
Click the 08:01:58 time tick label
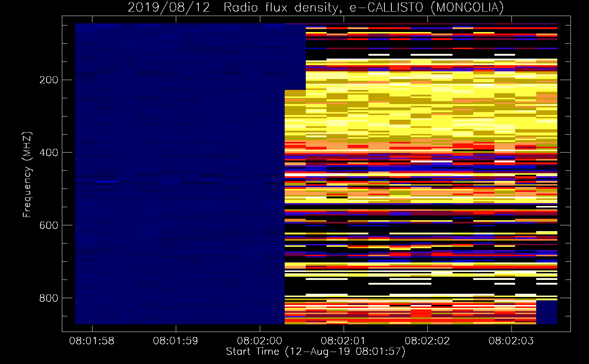(x=92, y=341)
